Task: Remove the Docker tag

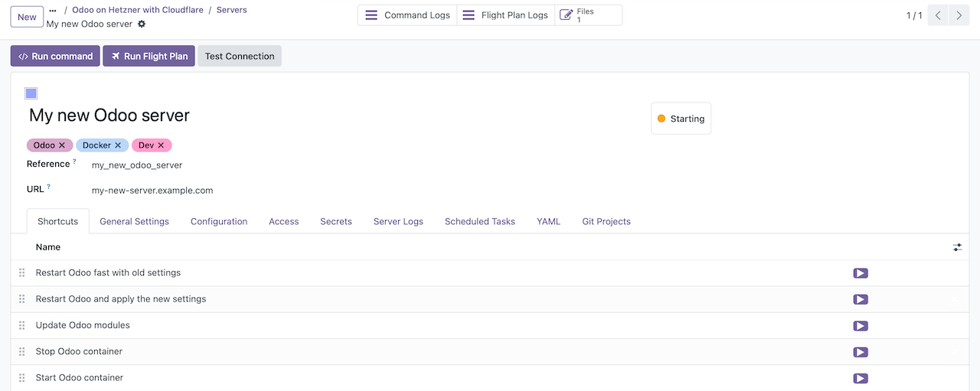Action: 118,145
